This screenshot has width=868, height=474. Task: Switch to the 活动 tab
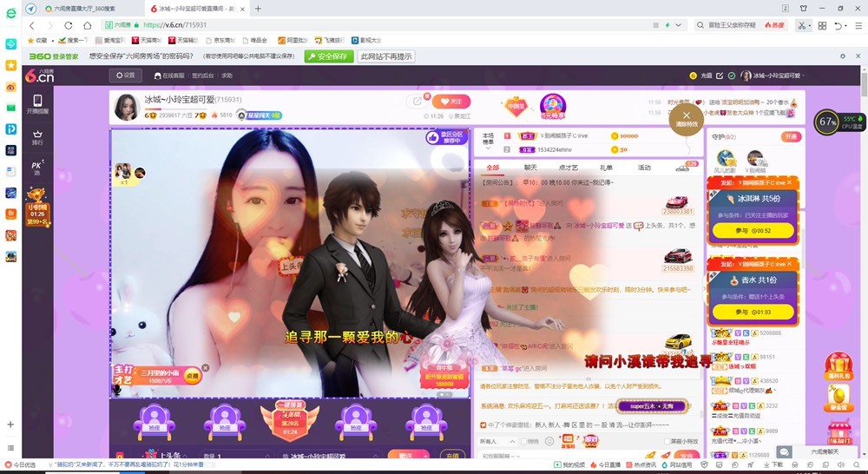click(644, 168)
